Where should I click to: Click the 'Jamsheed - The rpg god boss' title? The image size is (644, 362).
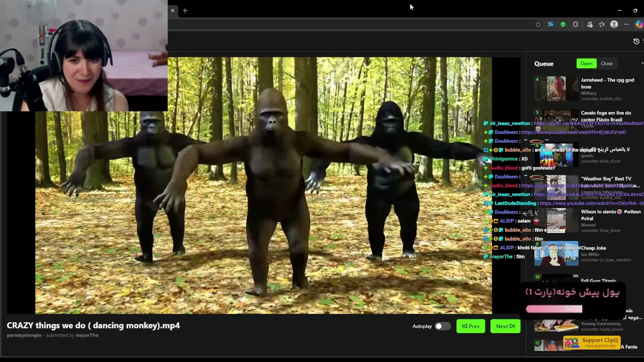pyautogui.click(x=607, y=83)
